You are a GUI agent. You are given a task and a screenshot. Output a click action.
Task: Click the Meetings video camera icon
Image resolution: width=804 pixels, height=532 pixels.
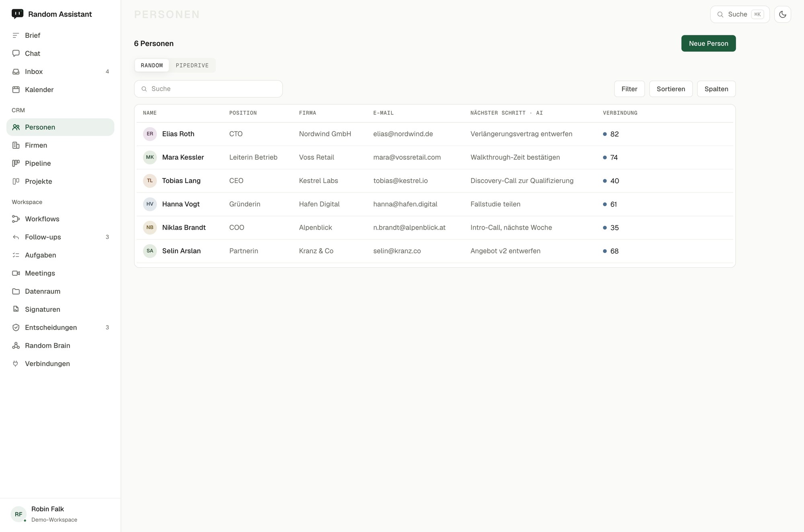click(x=16, y=273)
